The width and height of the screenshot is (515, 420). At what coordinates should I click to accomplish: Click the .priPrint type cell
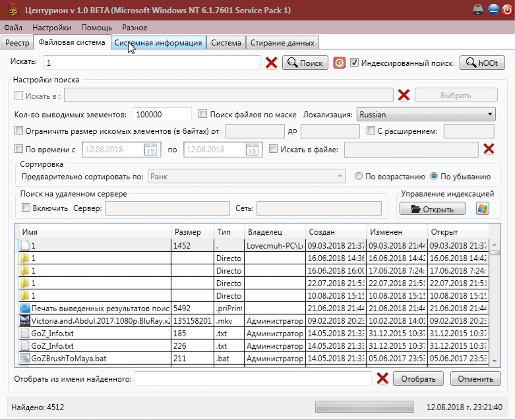[229, 309]
